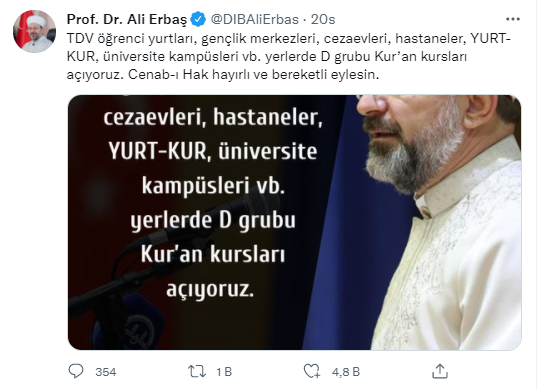Click the blue verified badge
Image resolution: width=537 pixels, height=390 pixels.
(198, 19)
